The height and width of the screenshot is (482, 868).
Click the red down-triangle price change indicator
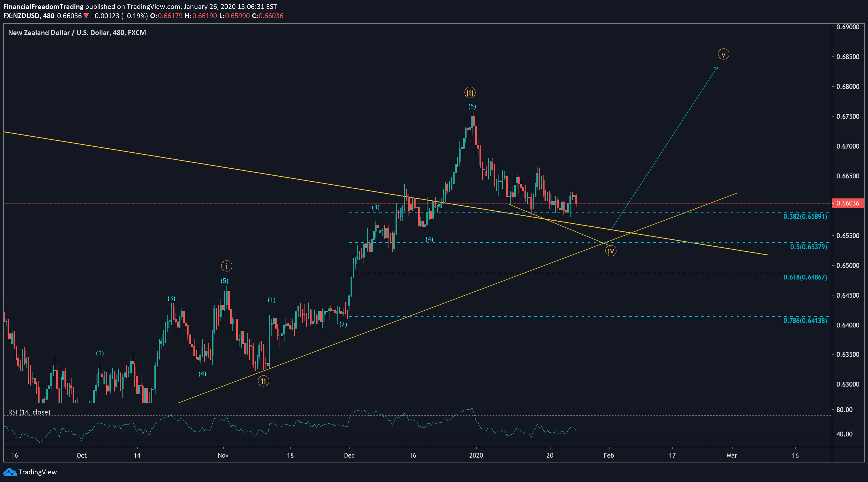[x=86, y=16]
